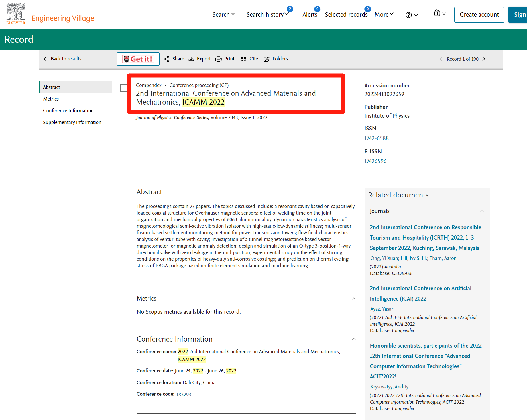This screenshot has width=527, height=420.
Task: Click the Engineering Village home link
Action: point(63,18)
